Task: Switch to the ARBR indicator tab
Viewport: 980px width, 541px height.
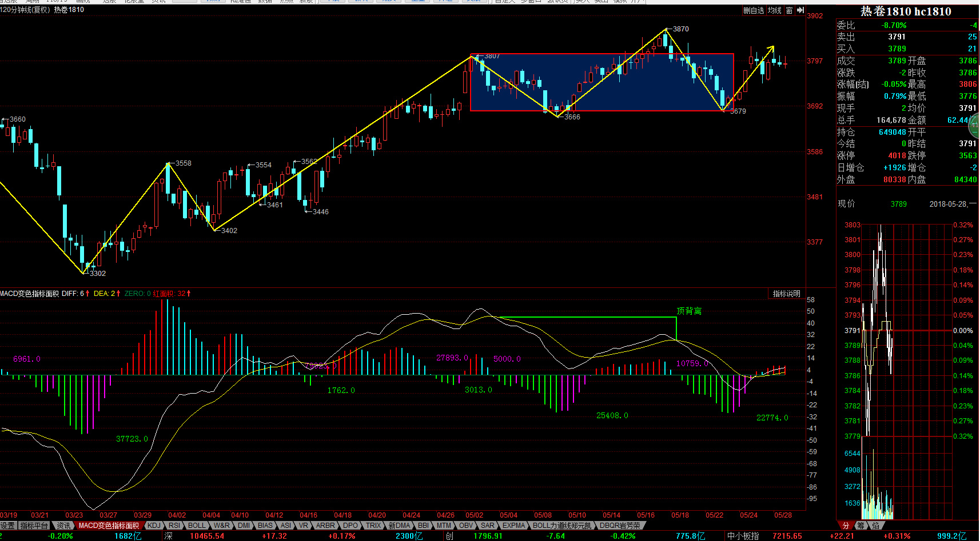Action: pos(325,526)
